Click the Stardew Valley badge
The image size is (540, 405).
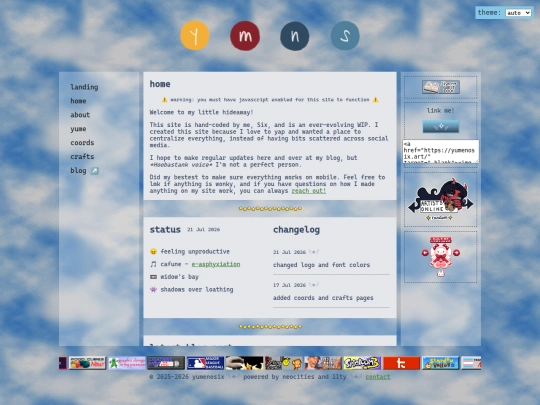[x=441, y=363]
